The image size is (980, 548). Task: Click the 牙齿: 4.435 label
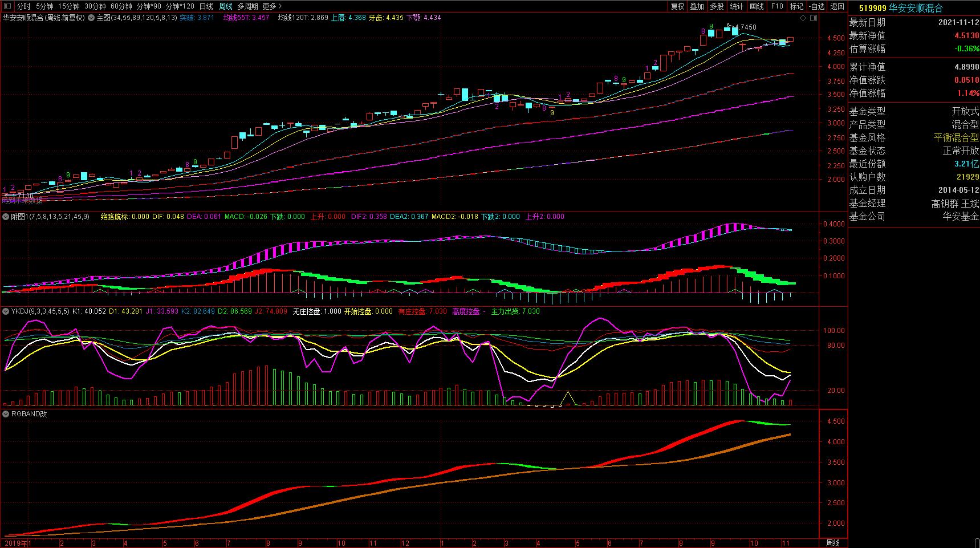point(386,18)
